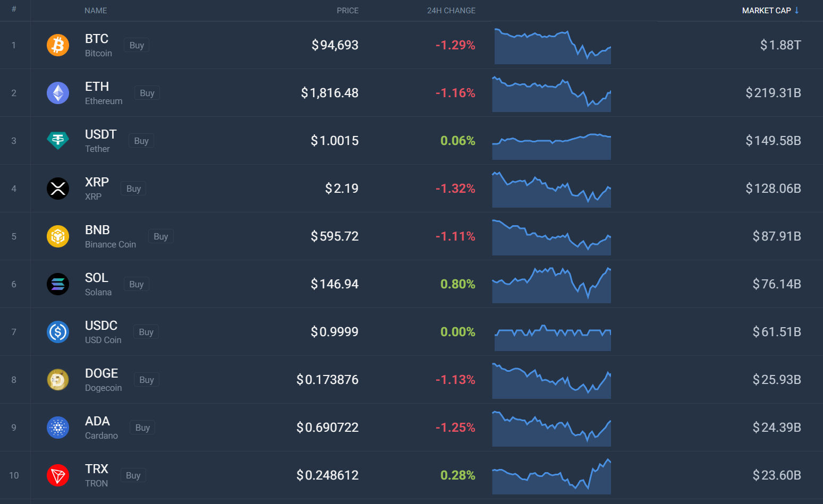
Task: Click the $595.72 BNB price
Action: coord(335,236)
